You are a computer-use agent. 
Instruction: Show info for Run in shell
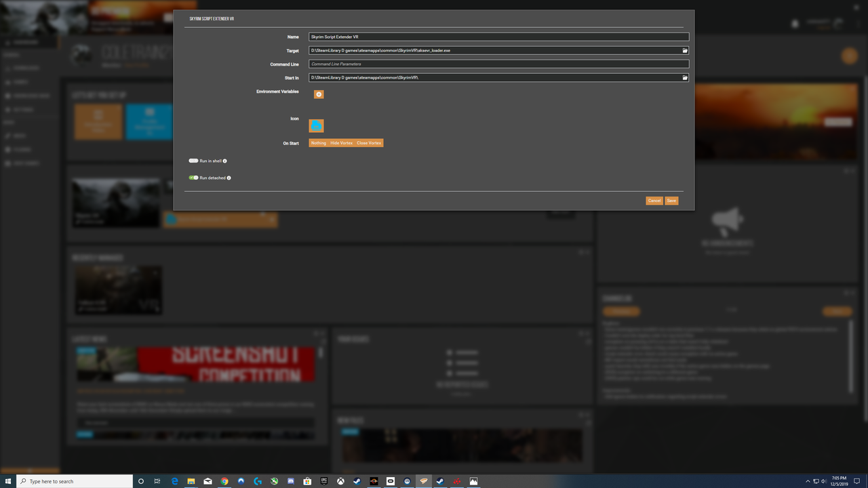(x=225, y=161)
